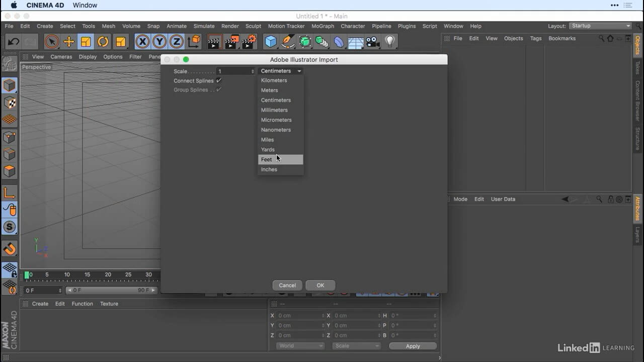Screen dimensions: 644x362
Task: Add a Camera object from the toolbar
Action: pyautogui.click(x=373, y=42)
